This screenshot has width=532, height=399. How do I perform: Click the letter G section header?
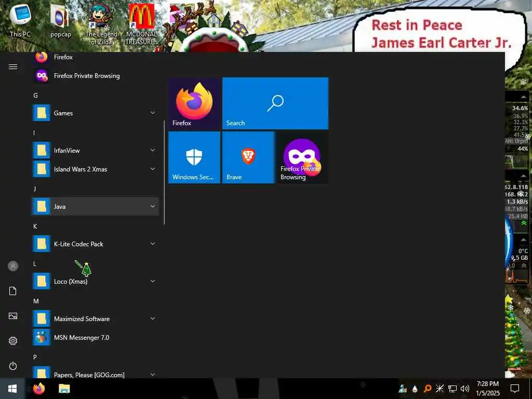(x=35, y=96)
